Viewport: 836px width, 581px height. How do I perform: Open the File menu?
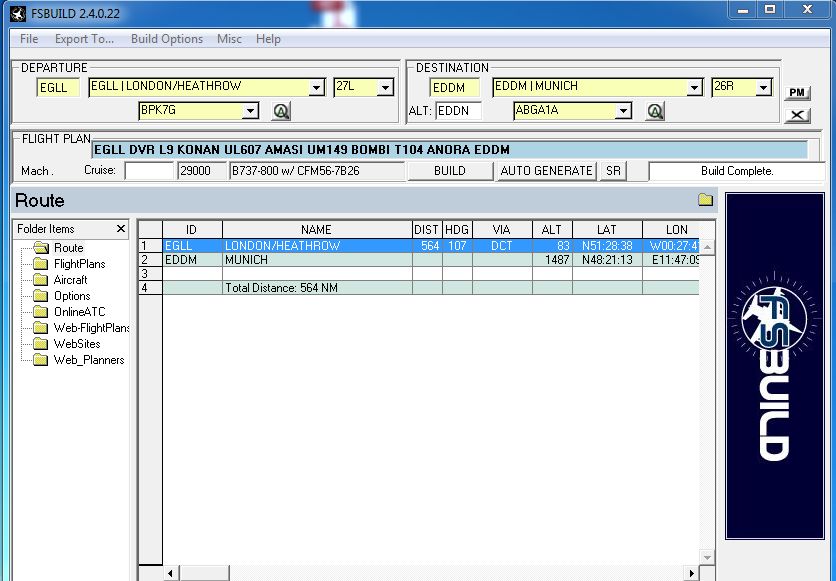pos(29,39)
